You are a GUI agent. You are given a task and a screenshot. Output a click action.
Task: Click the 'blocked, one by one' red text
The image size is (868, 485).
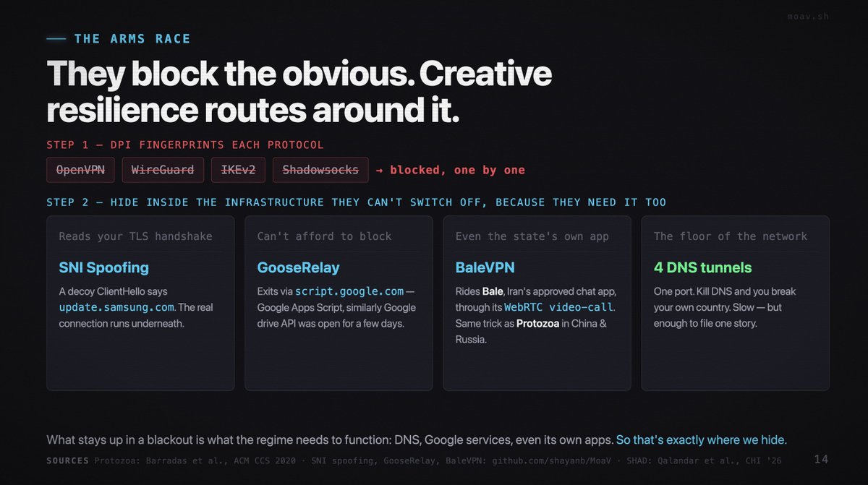457,171
